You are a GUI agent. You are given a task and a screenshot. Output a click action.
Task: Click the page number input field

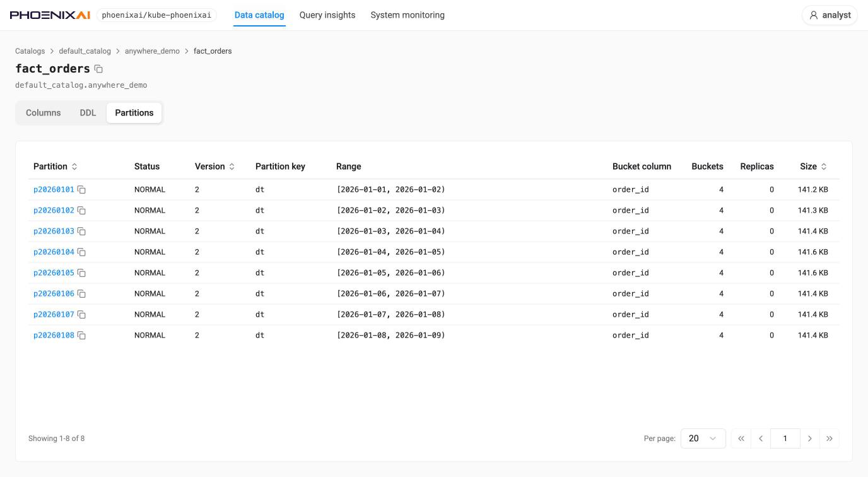[x=785, y=439]
